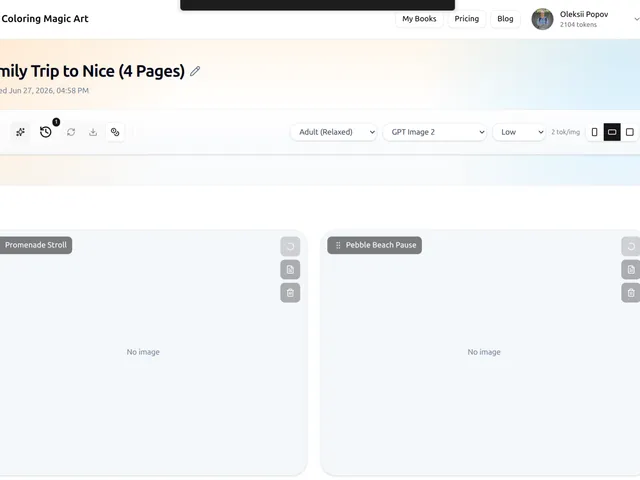
Task: Open the Pricing page
Action: tap(467, 19)
